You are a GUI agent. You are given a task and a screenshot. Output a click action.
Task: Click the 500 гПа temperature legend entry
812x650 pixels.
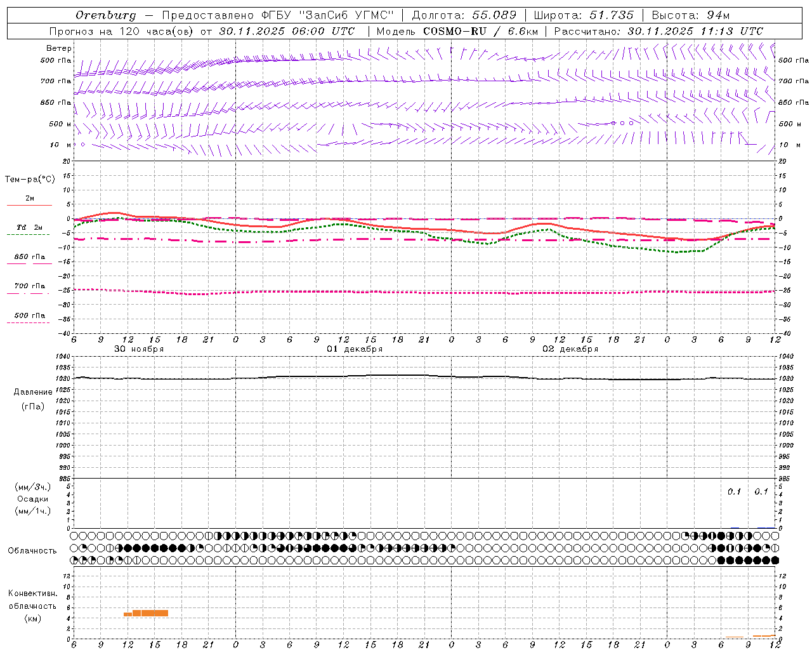[29, 317]
